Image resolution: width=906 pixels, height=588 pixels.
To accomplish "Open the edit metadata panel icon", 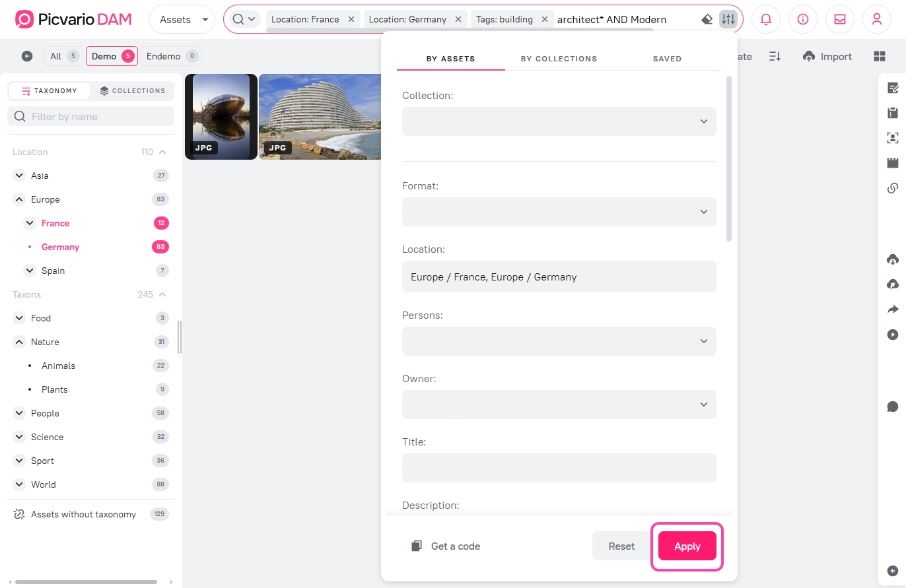I will [893, 88].
